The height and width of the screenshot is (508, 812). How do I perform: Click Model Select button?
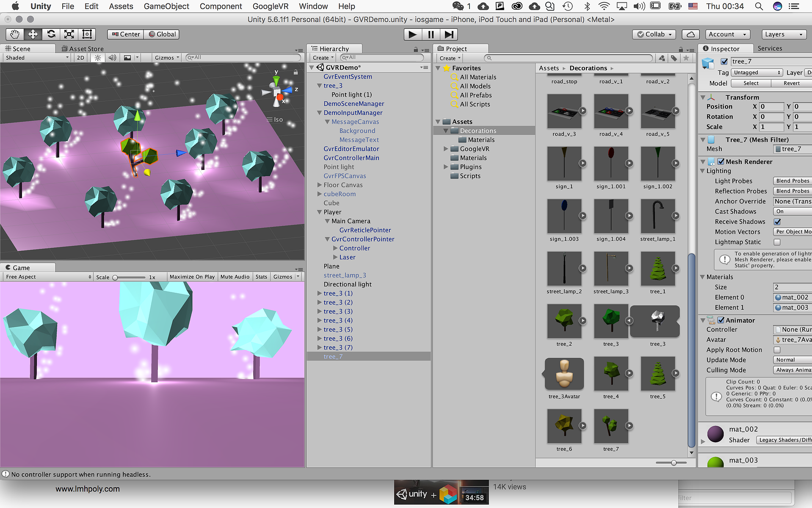[x=751, y=83]
